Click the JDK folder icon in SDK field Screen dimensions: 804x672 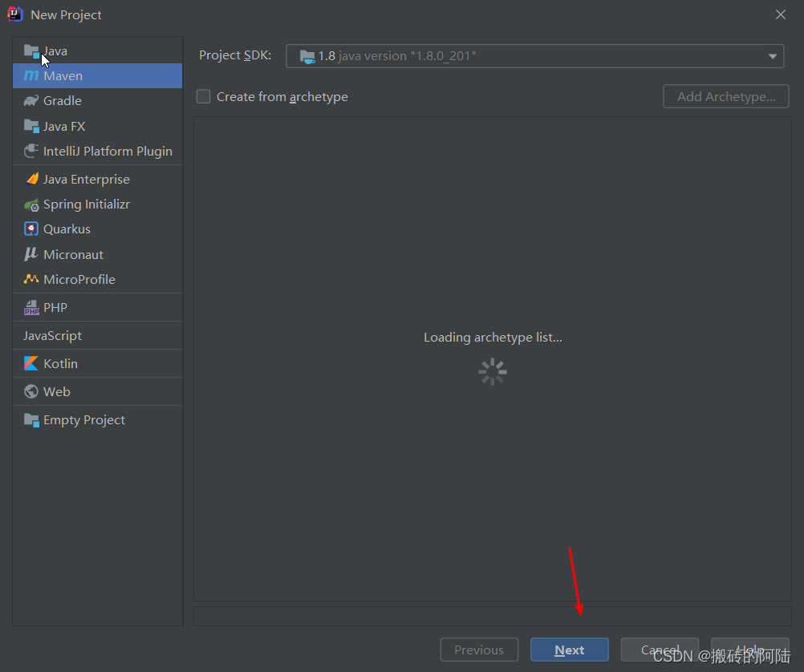click(307, 56)
